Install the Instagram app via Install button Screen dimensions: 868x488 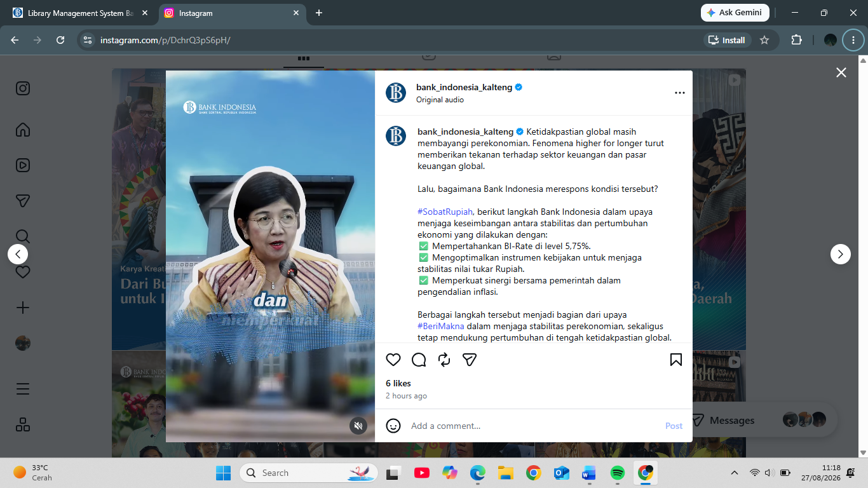[x=728, y=40]
